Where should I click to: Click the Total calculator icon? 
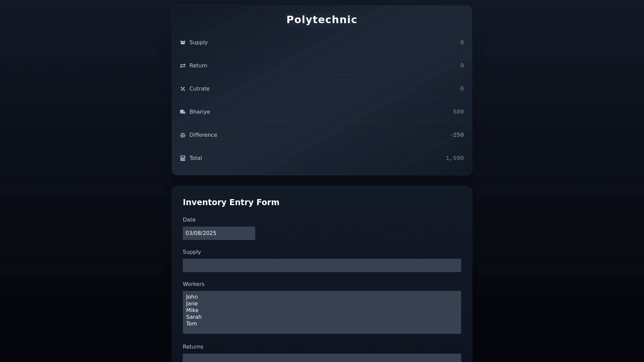point(183,158)
